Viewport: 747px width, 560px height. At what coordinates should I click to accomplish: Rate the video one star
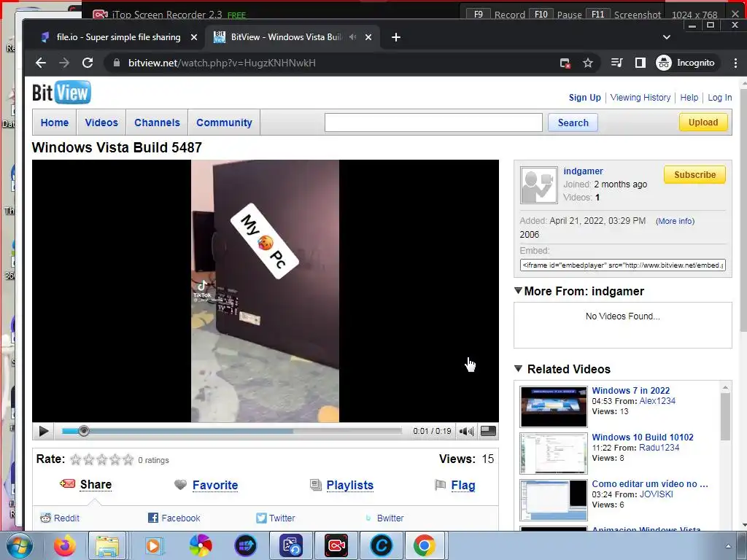(x=75, y=459)
